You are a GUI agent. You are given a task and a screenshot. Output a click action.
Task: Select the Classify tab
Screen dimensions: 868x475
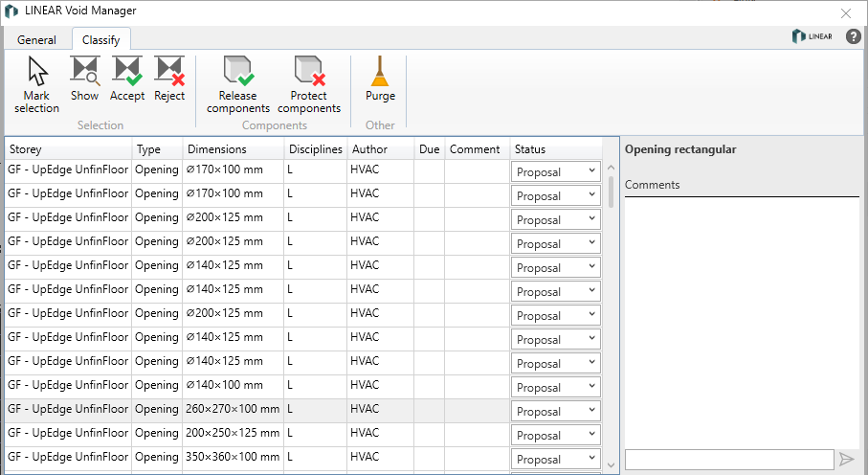101,40
